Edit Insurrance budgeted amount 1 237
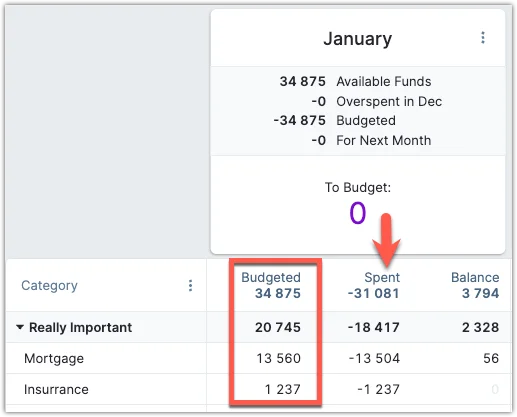This screenshot has width=517, height=417. click(x=283, y=389)
